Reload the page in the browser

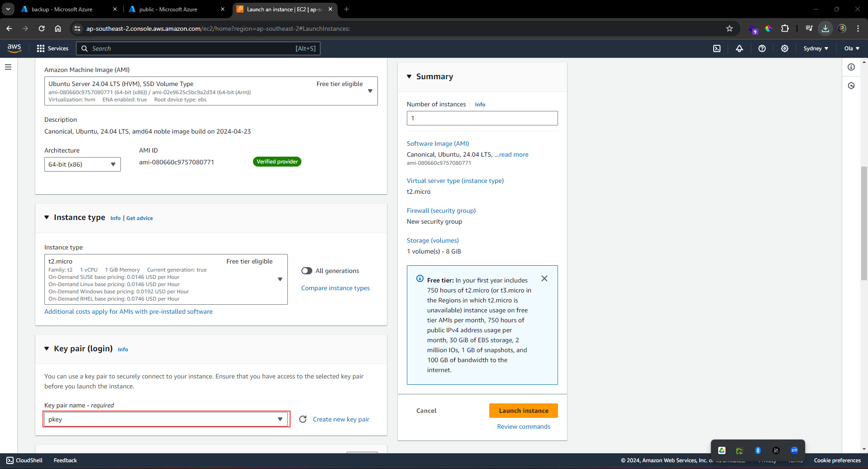click(42, 29)
